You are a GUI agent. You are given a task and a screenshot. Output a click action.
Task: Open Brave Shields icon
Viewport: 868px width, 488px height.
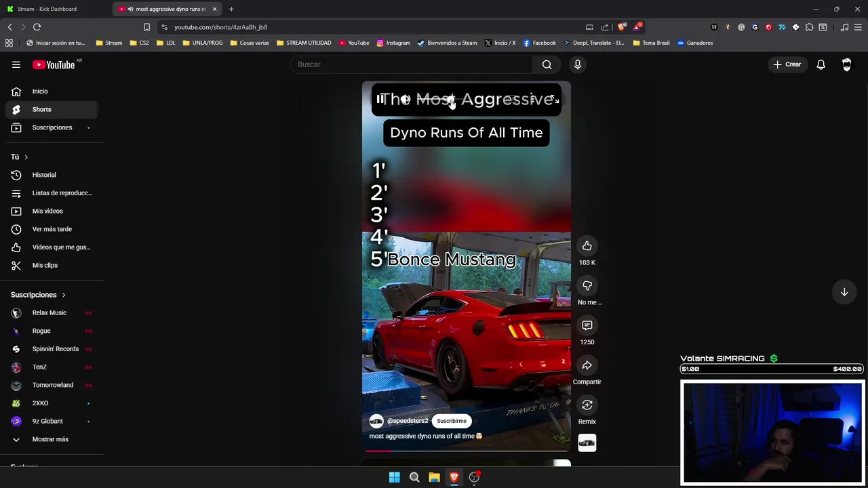tap(621, 27)
